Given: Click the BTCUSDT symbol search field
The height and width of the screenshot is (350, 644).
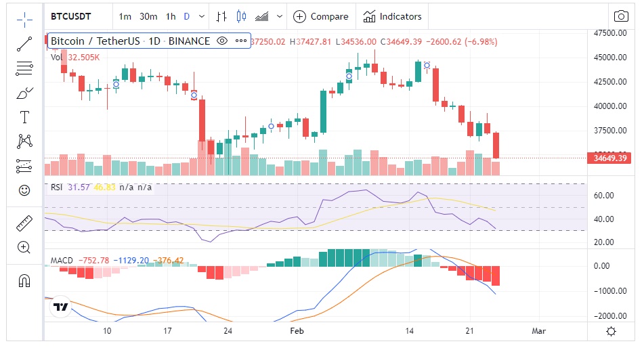Looking at the screenshot, I should 71,16.
